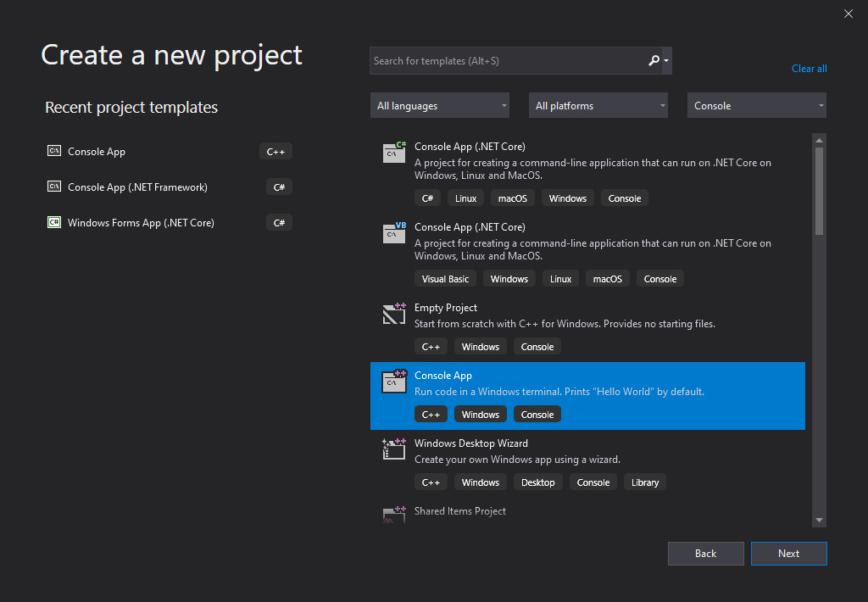Open the Console project type dropdown
Image resolution: width=868 pixels, height=602 pixels.
(x=757, y=106)
